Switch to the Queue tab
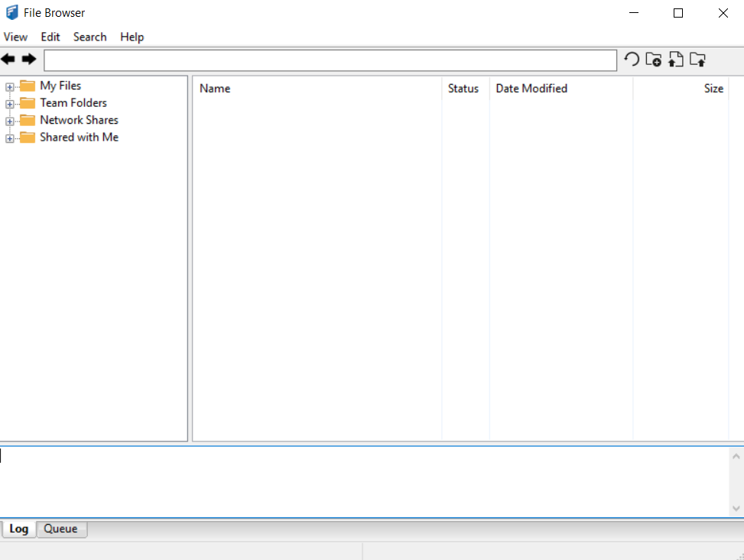Screen dimensions: 744x560 (60, 529)
